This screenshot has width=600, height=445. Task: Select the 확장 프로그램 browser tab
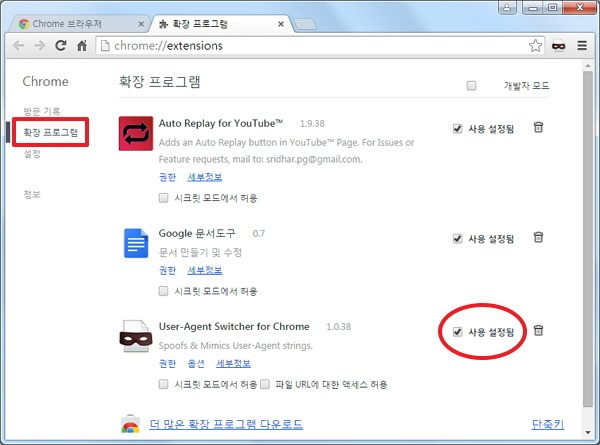[222, 24]
